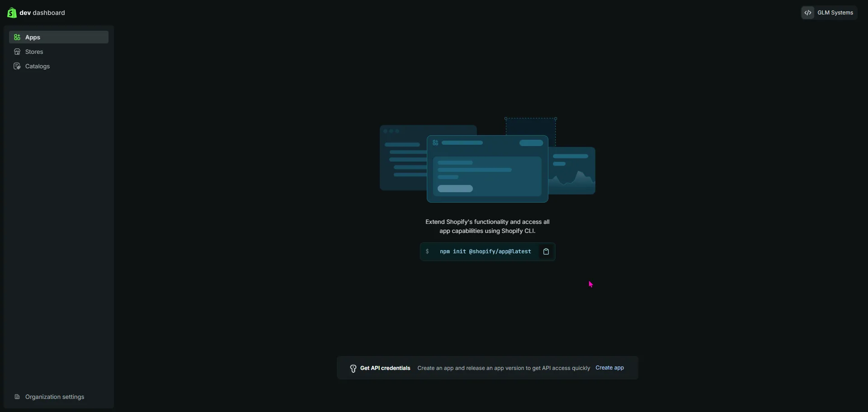868x412 pixels.
Task: Click the 'Extend Shopify's functionality' description text
Action: tap(487, 226)
